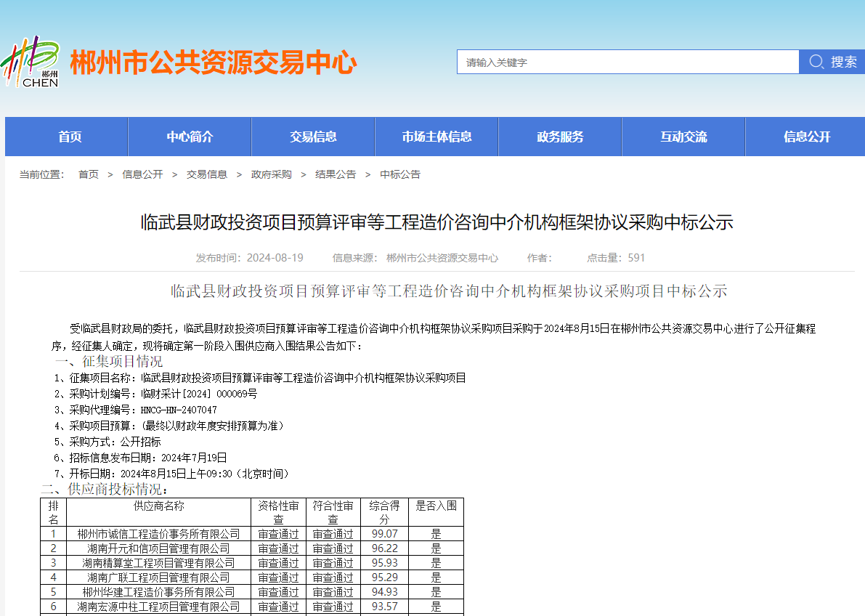Screen dimensions: 865x616
Task: Click the 采购方式:公开招标 line
Action: tap(107, 442)
